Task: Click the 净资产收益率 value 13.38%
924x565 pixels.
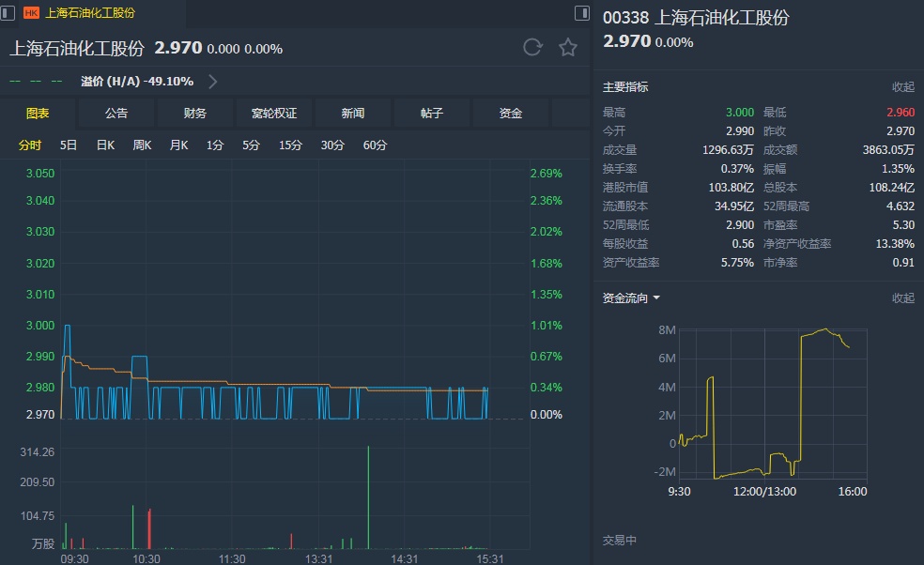Action: [x=895, y=244]
